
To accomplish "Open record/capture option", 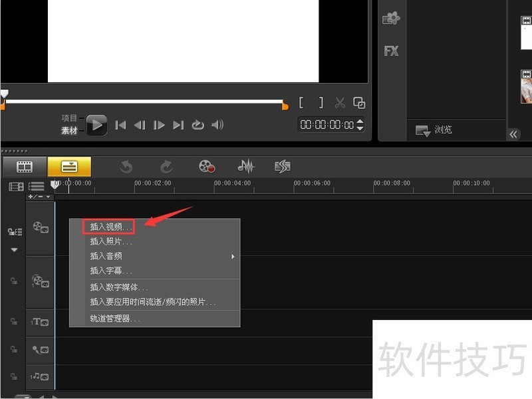I will tap(207, 166).
